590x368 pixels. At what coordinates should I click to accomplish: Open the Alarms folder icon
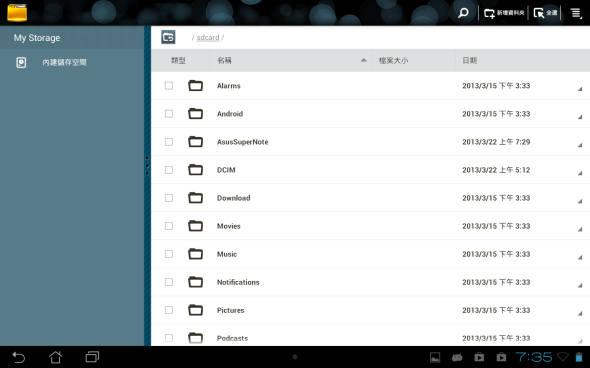(x=195, y=86)
